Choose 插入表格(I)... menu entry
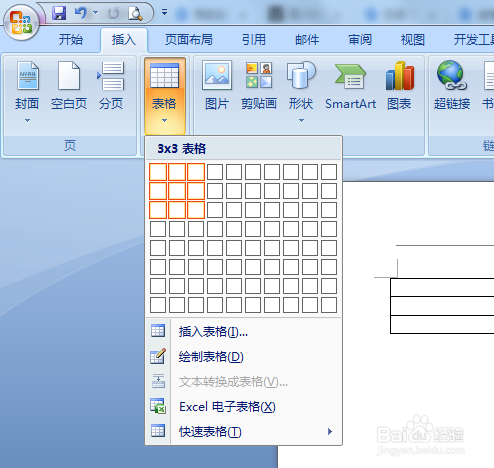 pyautogui.click(x=244, y=331)
